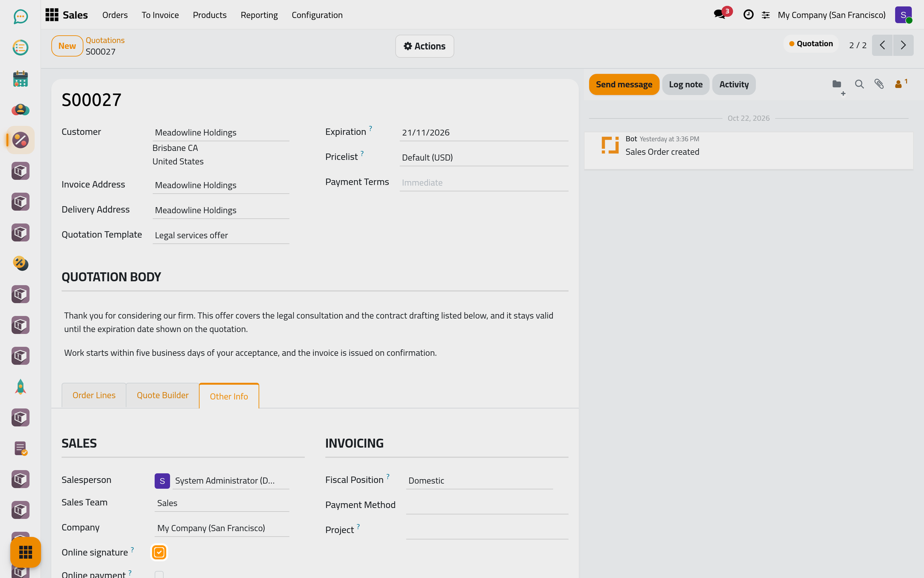Show help tooltip next to Online signature
Viewport: 924px width, 578px height.
132,549
